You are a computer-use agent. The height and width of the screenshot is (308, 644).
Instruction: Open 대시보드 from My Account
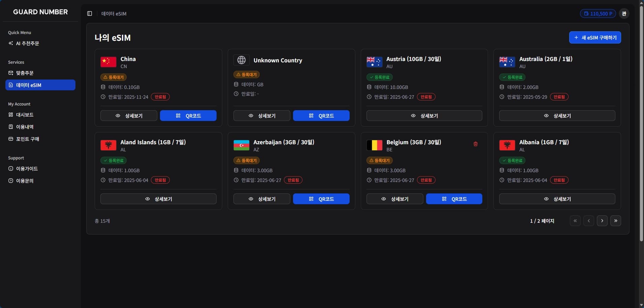(25, 115)
